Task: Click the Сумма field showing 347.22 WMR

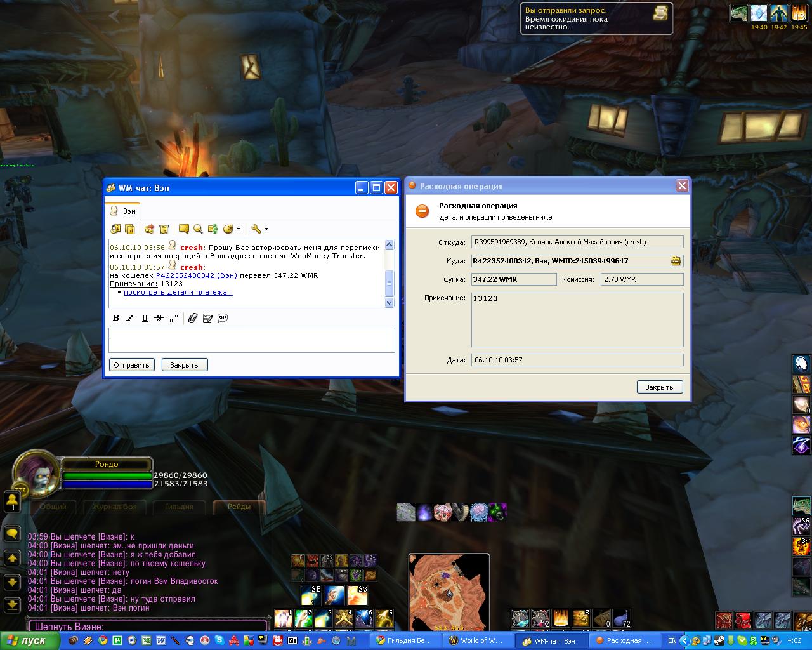Action: point(514,279)
